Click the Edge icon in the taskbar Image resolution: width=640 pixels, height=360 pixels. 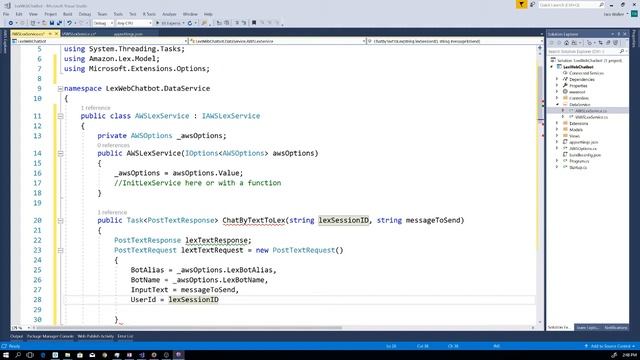[43, 355]
